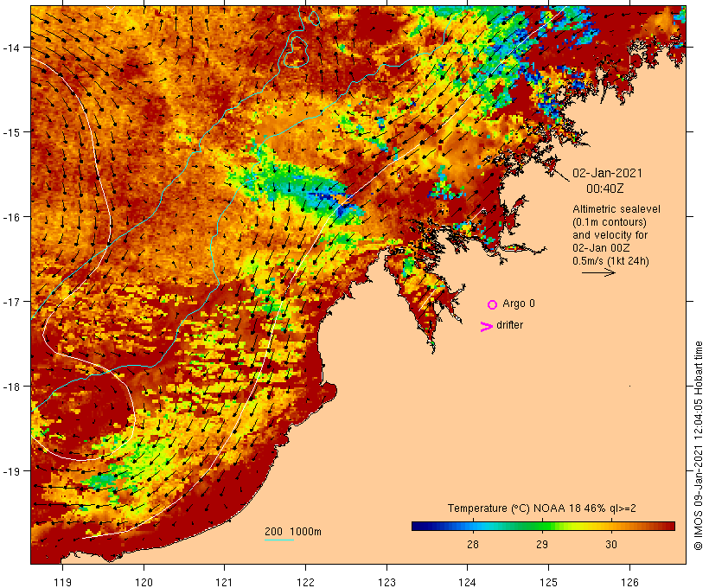Click the 'drifter' legend label

tap(509, 325)
